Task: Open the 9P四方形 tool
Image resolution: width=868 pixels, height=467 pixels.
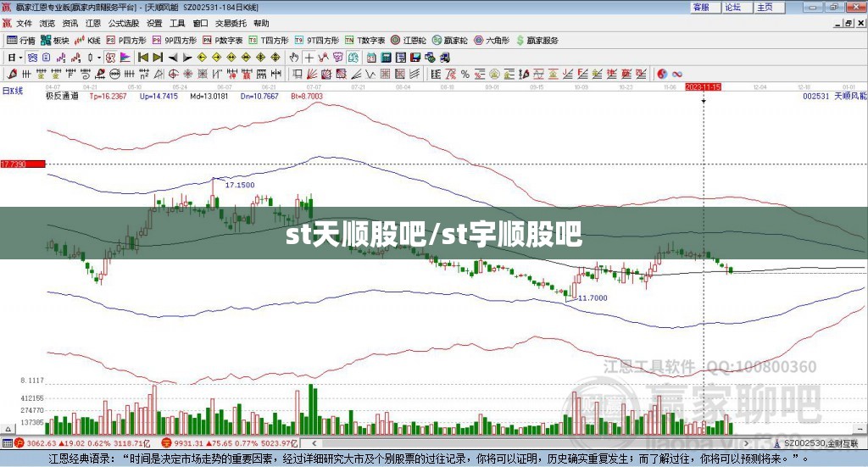Action: (175, 41)
